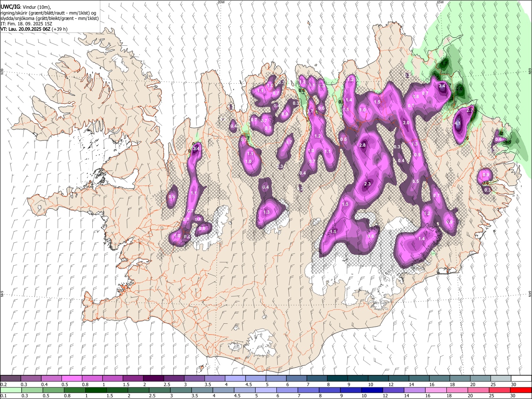
Task: Click the 'IT: Fim. 18. 09. 2025 15Z' line
Action: click(27, 24)
